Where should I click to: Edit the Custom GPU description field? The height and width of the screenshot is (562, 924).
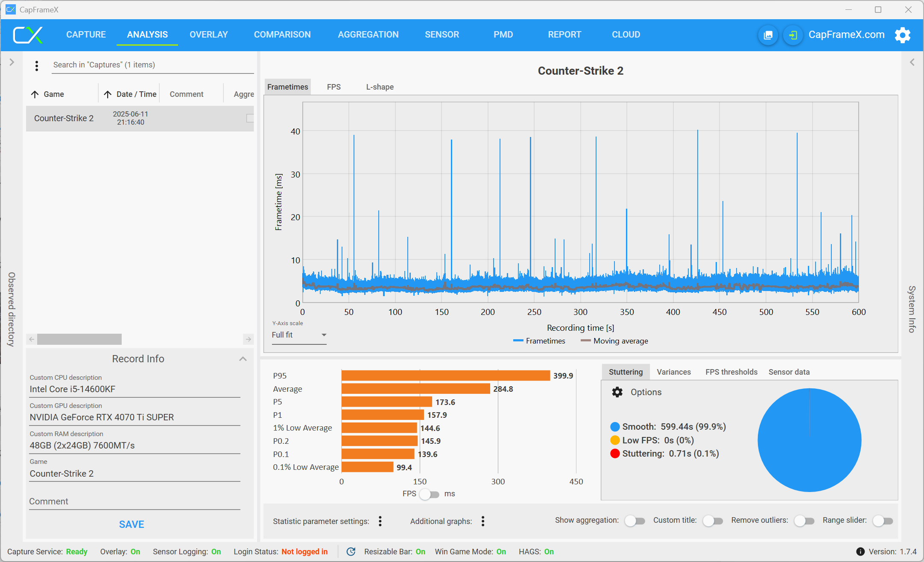click(x=135, y=417)
